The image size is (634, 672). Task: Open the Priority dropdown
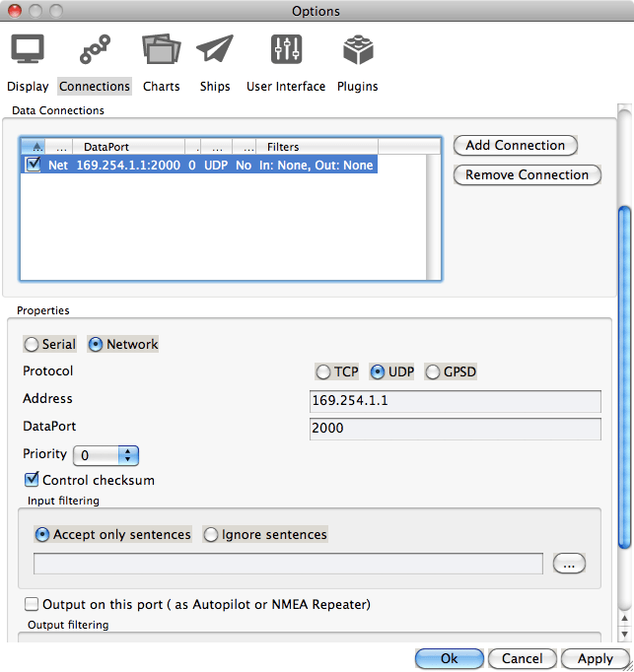pos(106,455)
